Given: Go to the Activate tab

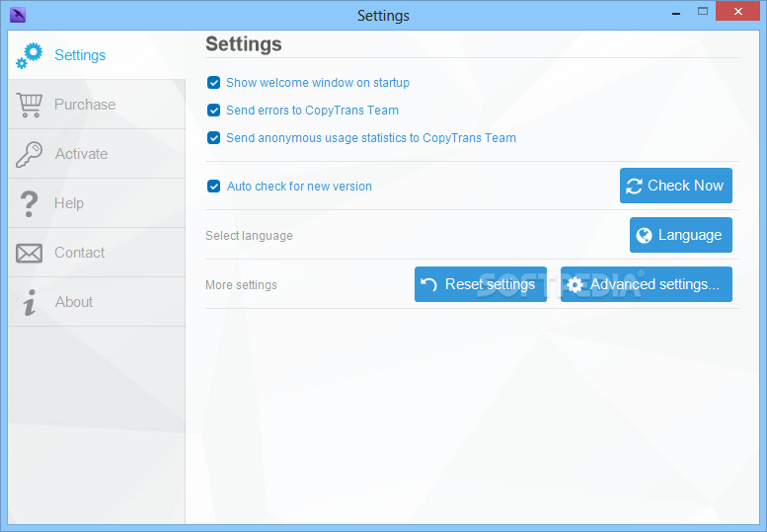Looking at the screenshot, I should (x=97, y=154).
